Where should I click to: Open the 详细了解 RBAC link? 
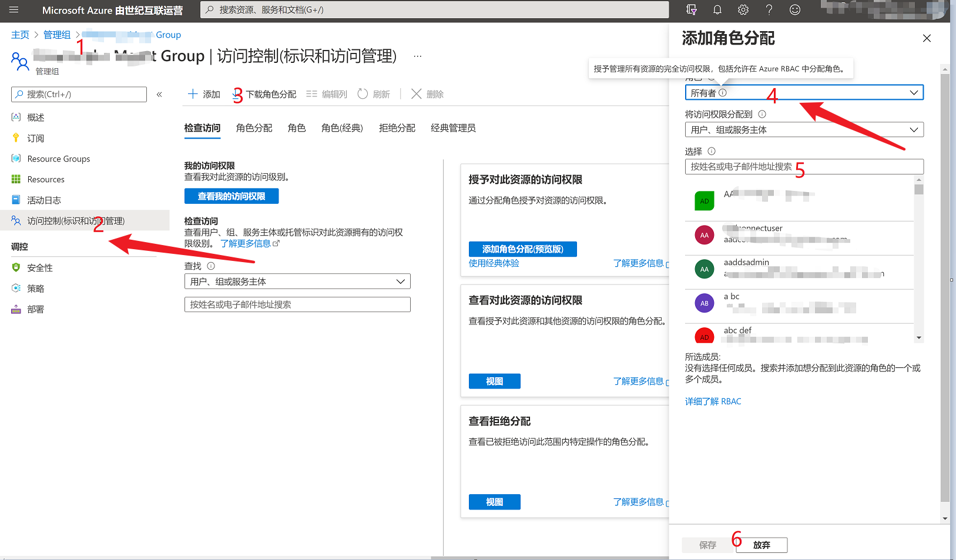pyautogui.click(x=713, y=401)
